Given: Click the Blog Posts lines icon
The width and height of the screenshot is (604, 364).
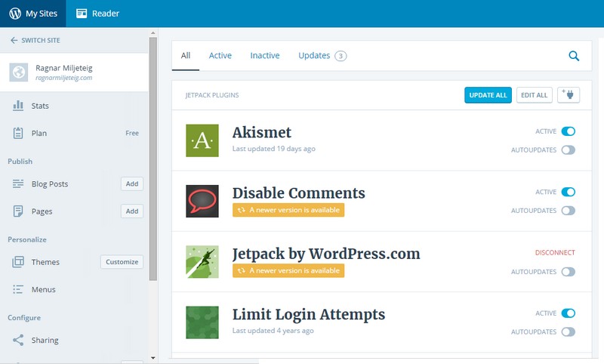Looking at the screenshot, I should 18,184.
